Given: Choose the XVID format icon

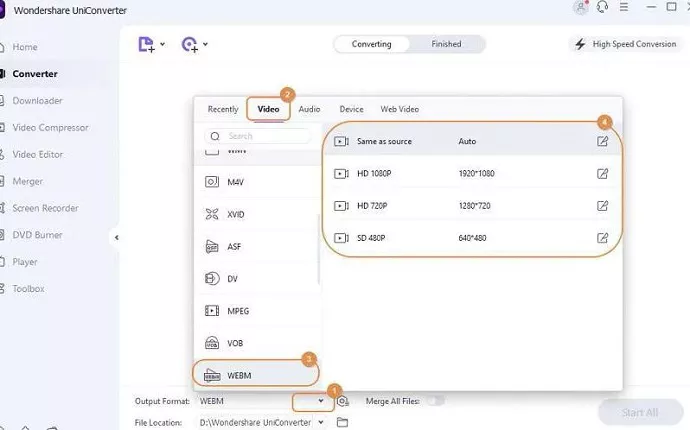Looking at the screenshot, I should [x=212, y=214].
